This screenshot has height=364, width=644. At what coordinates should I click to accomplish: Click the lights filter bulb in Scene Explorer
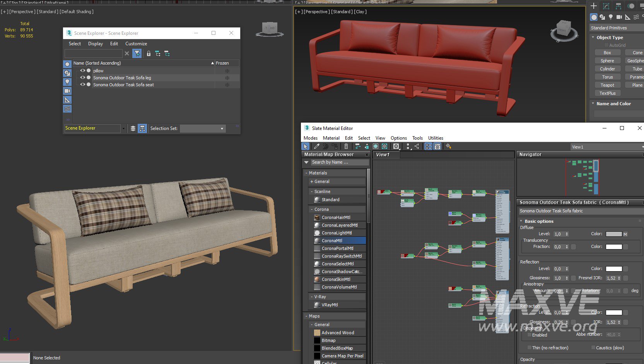[x=67, y=82]
